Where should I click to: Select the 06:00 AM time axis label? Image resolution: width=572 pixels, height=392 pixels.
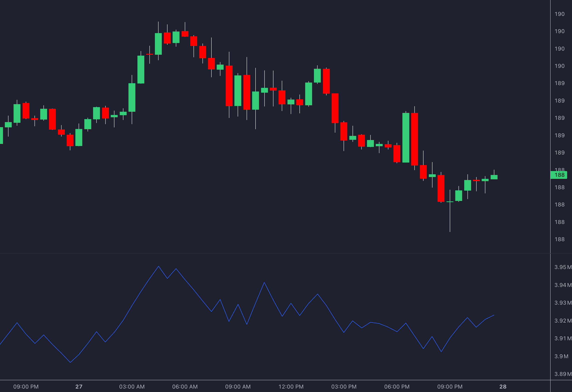click(185, 386)
